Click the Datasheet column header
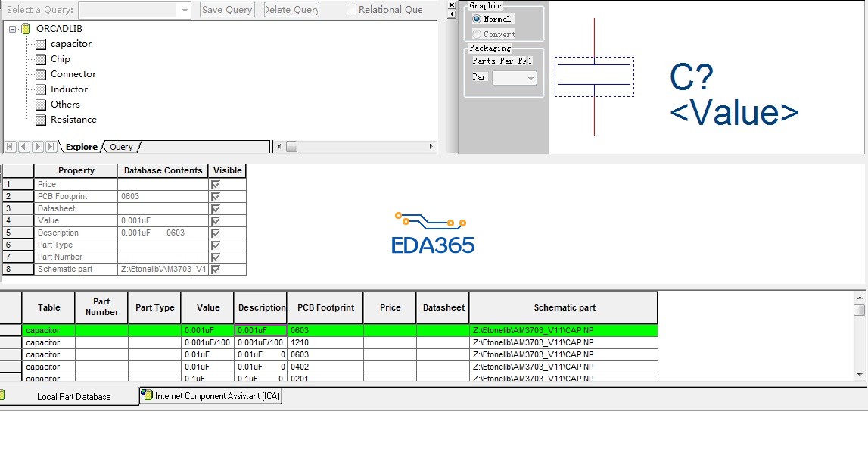The height and width of the screenshot is (465, 868). [x=443, y=307]
